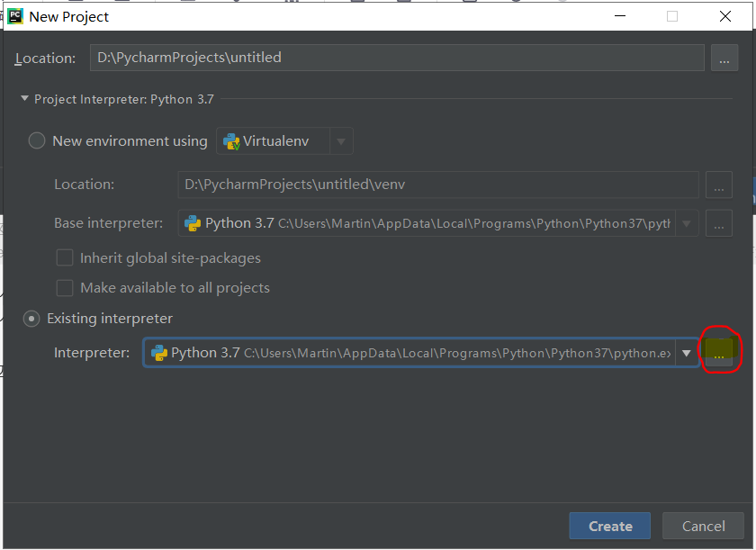This screenshot has width=756, height=550.
Task: Enable Make available to all projects
Action: [x=65, y=288]
